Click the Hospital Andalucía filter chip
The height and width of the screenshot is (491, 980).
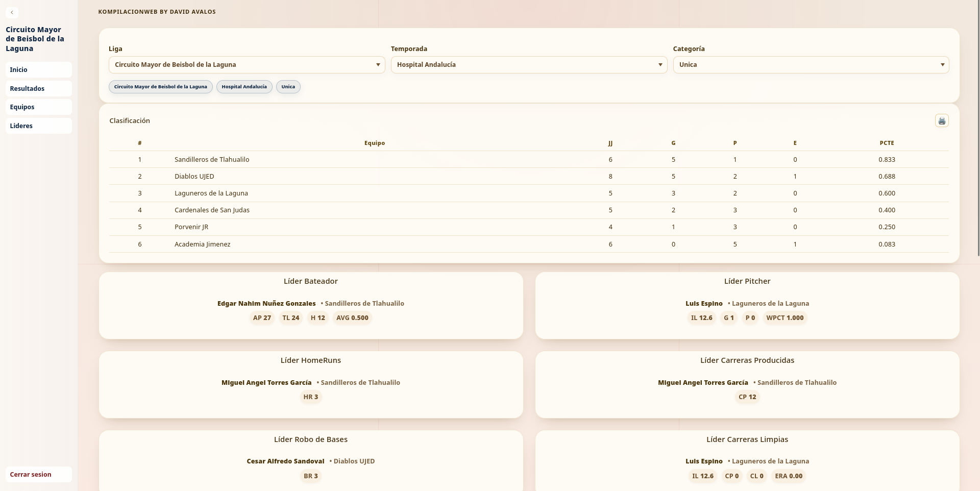[244, 87]
